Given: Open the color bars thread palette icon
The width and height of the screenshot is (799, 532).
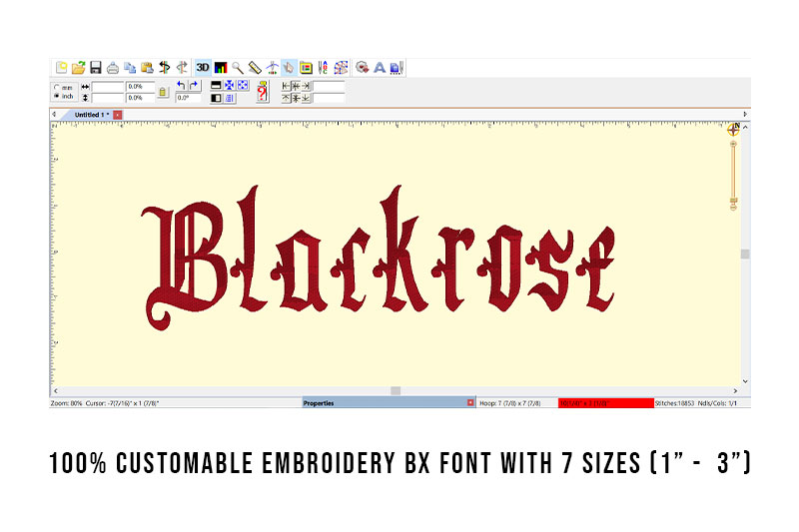Looking at the screenshot, I should [221, 67].
